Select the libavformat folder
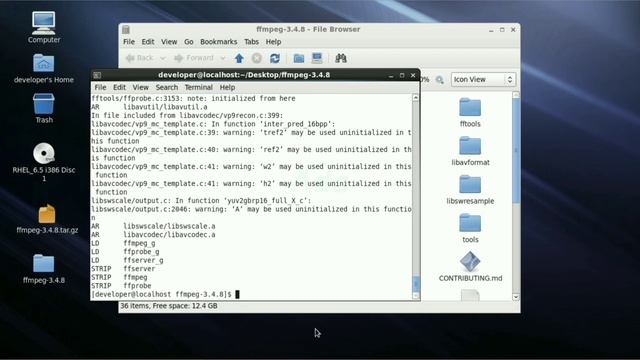Screen dimensions: 640x360 coord(470,151)
